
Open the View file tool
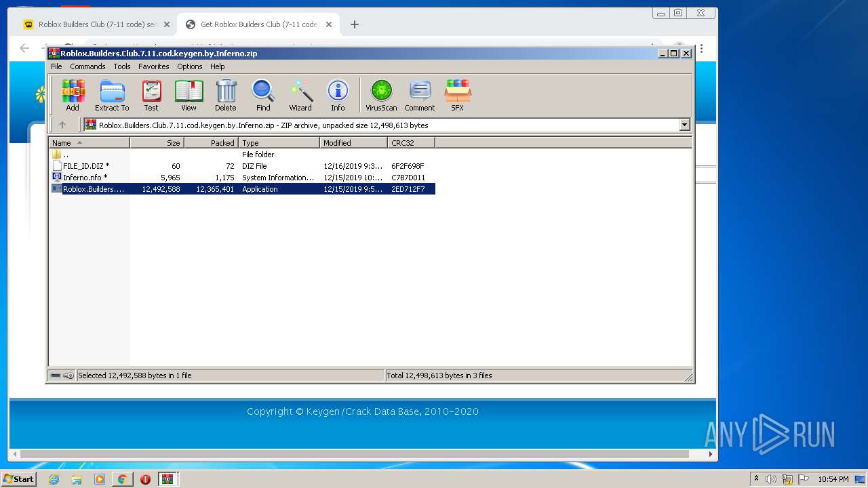(x=189, y=96)
